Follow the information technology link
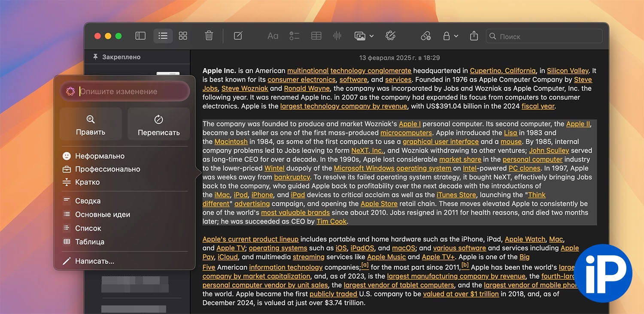 286,267
